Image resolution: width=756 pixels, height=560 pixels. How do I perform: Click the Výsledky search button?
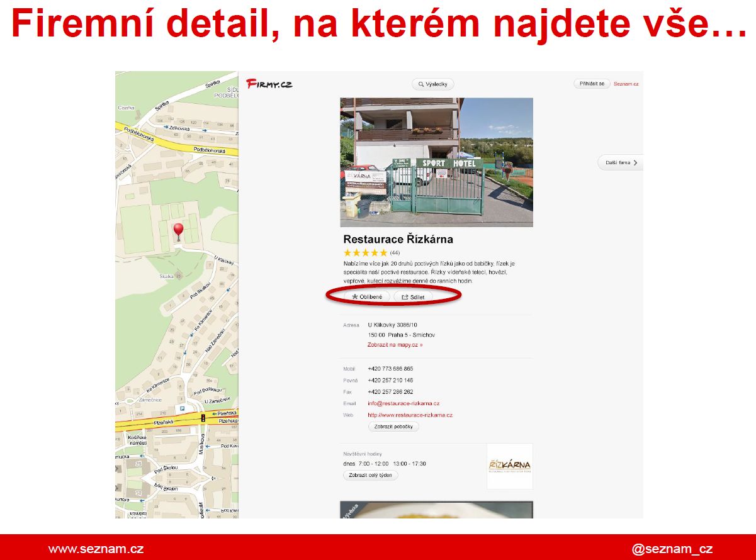(432, 84)
